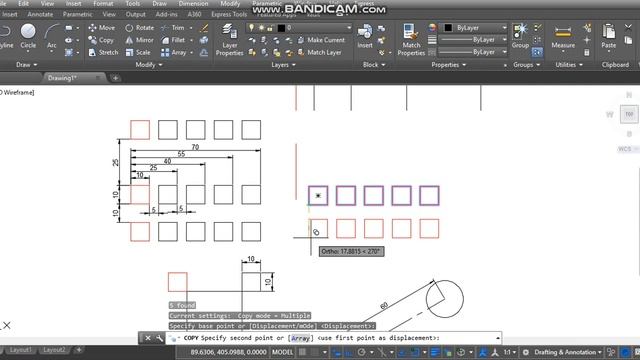Select the Stretch tool
640x360 pixels.
point(103,52)
